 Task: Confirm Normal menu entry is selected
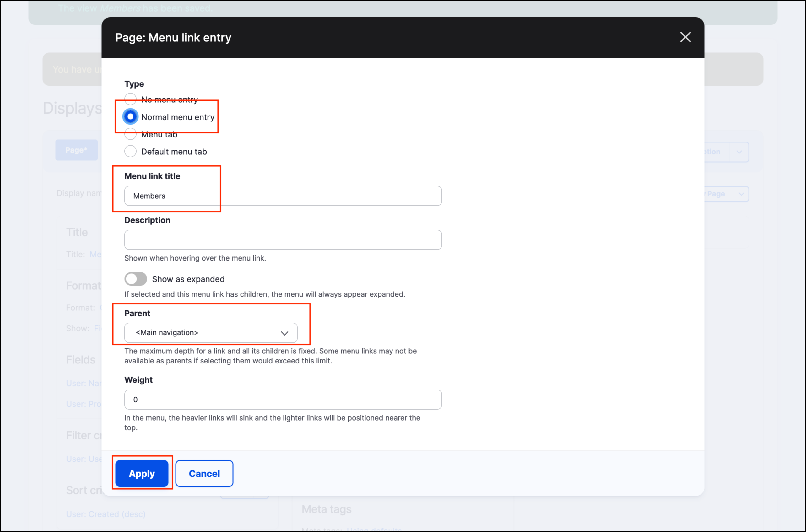click(130, 116)
